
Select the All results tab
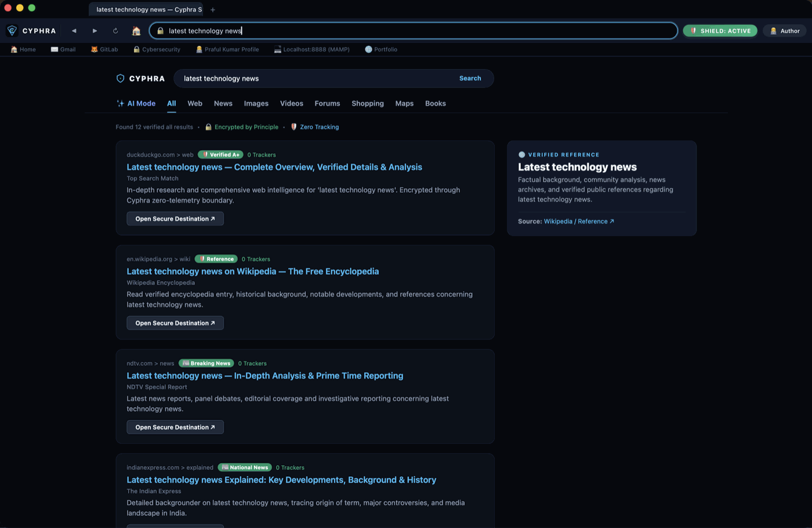point(172,103)
